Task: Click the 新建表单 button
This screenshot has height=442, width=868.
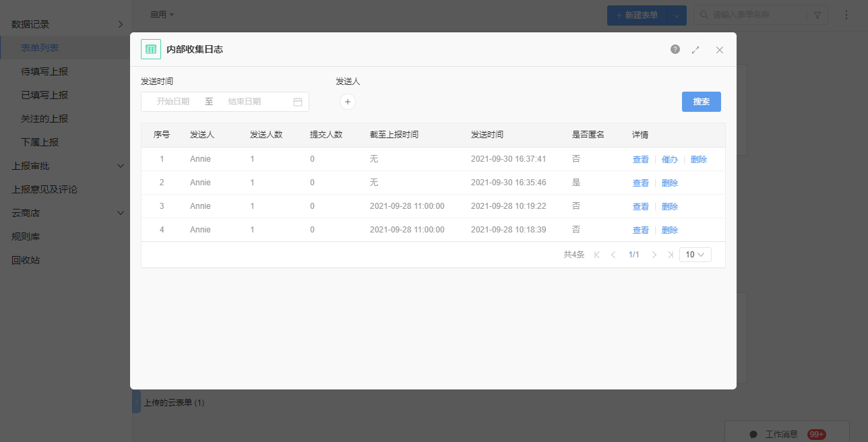Action: pyautogui.click(x=637, y=15)
